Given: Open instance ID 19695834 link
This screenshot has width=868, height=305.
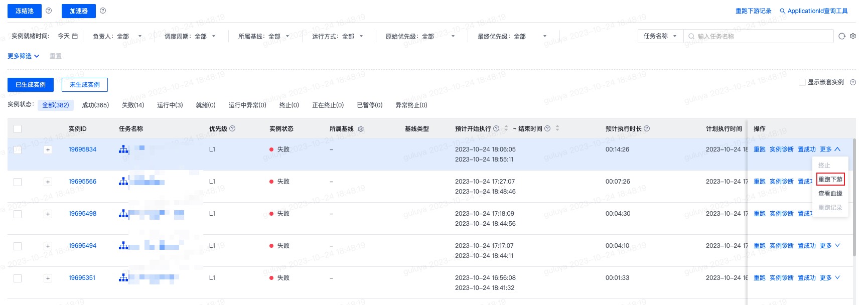Looking at the screenshot, I should pyautogui.click(x=82, y=149).
